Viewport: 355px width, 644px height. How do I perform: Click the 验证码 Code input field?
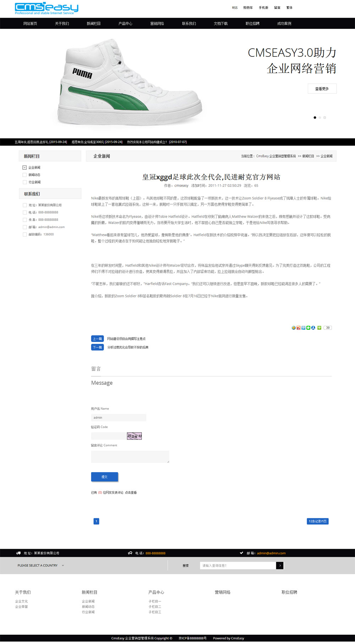pyautogui.click(x=109, y=436)
